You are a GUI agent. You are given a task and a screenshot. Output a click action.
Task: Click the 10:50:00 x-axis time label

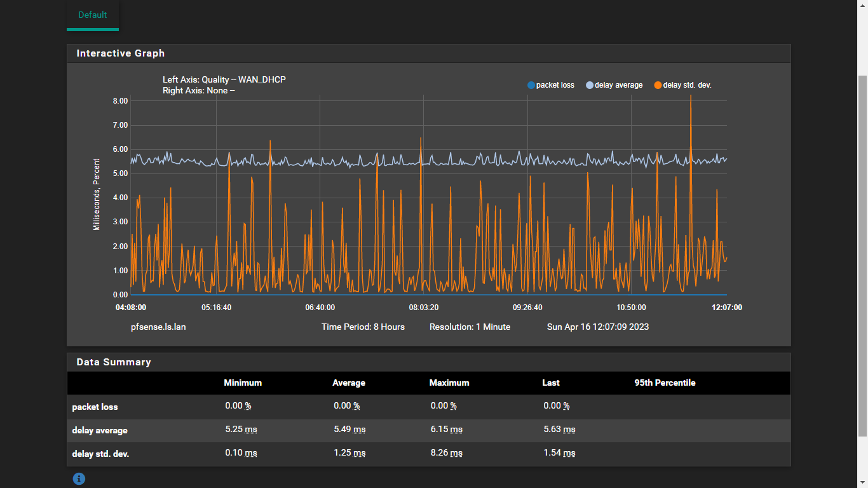(x=632, y=308)
